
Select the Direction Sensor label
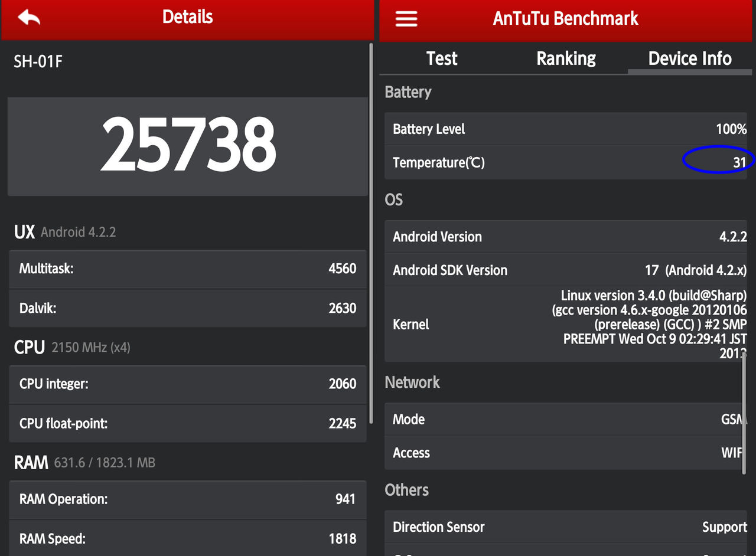(438, 527)
